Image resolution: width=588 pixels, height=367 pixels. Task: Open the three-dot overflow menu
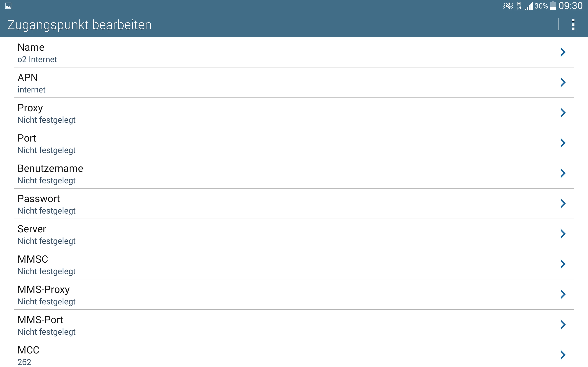(573, 25)
